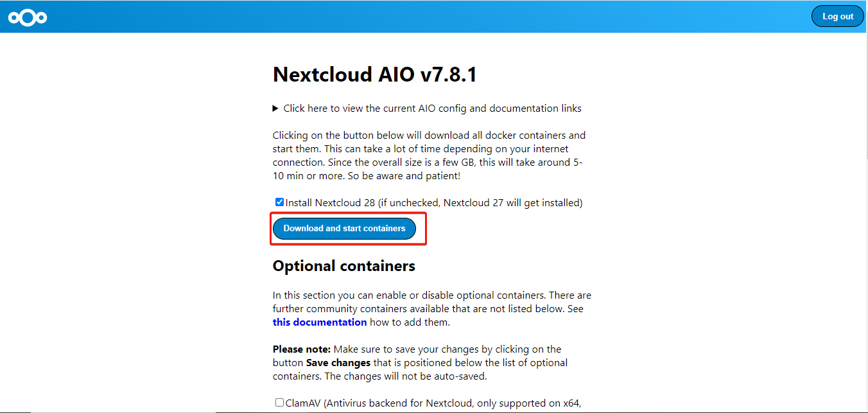Expand 'Click here to view the current AIO config' summary

tap(432, 109)
